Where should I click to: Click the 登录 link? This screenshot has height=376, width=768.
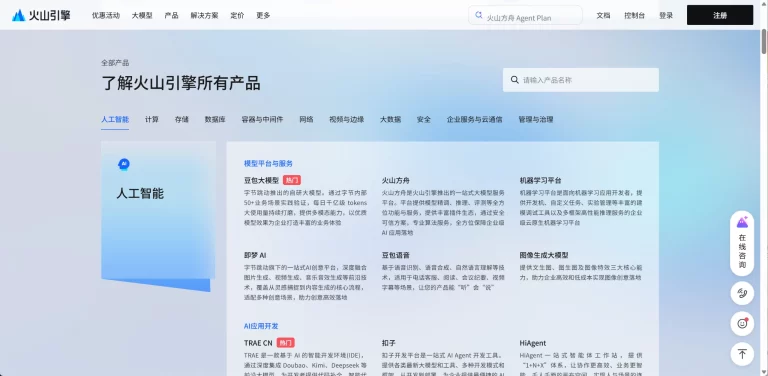666,15
